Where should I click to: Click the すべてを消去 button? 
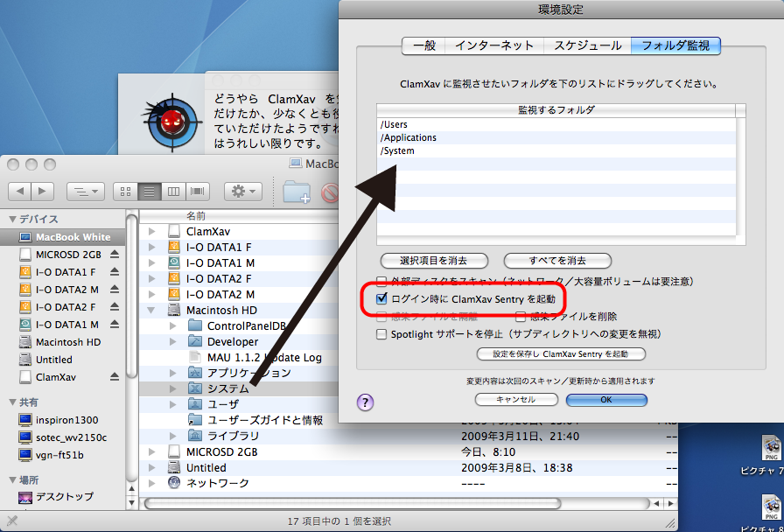click(x=557, y=261)
